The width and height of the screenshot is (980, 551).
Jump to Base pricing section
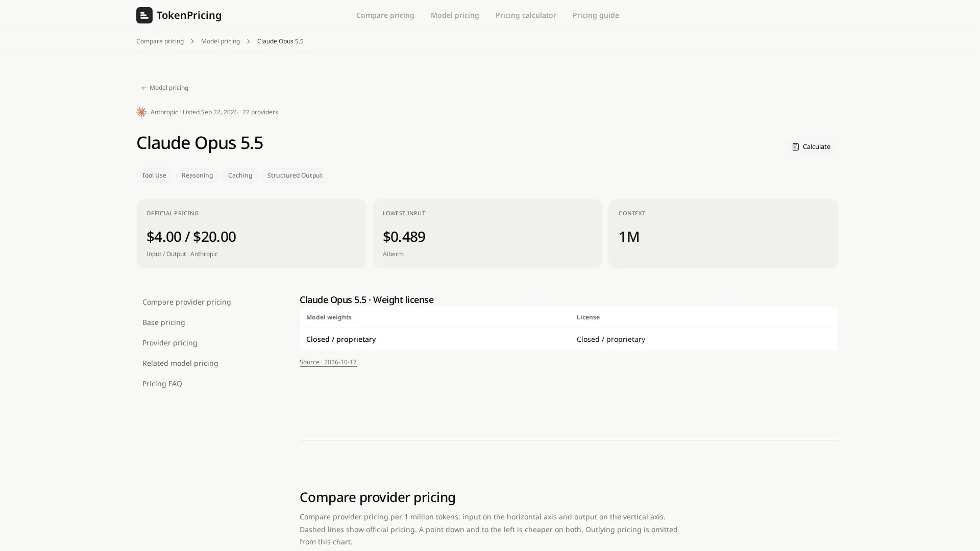point(163,322)
